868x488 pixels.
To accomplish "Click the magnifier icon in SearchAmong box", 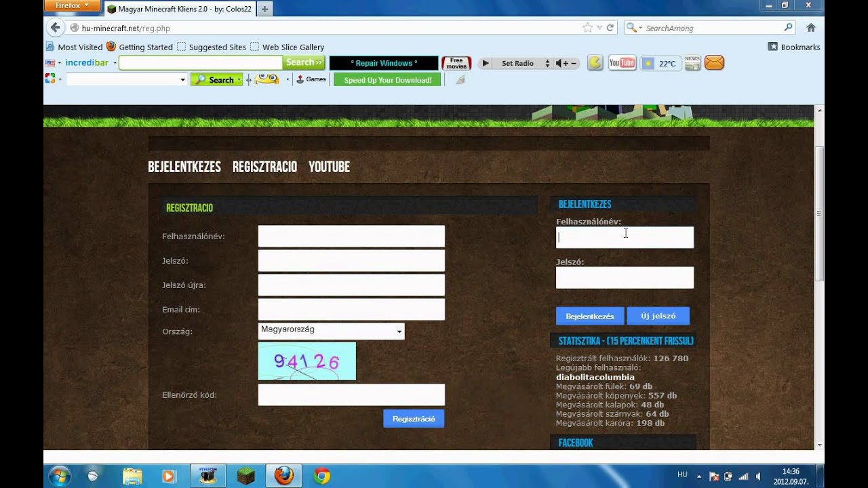I will [788, 28].
